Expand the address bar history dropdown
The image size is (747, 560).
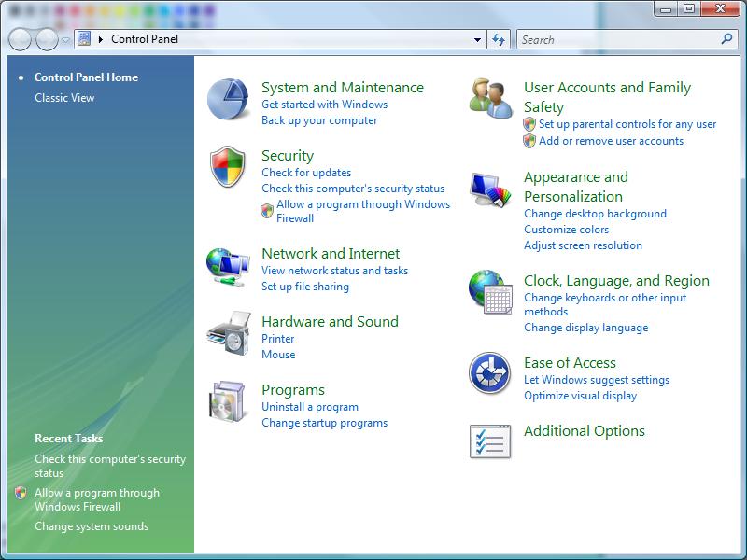click(477, 39)
